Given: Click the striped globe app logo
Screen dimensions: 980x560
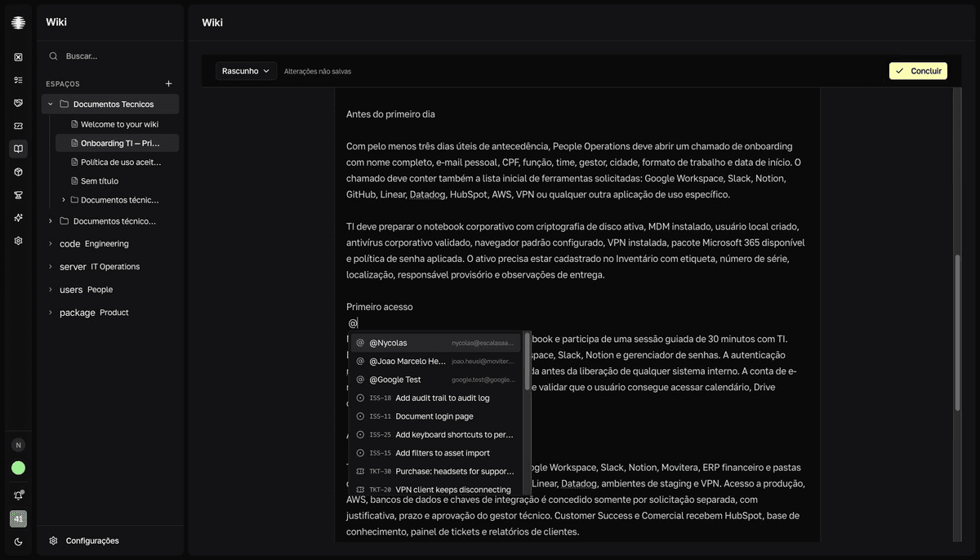Looking at the screenshot, I should 18,23.
